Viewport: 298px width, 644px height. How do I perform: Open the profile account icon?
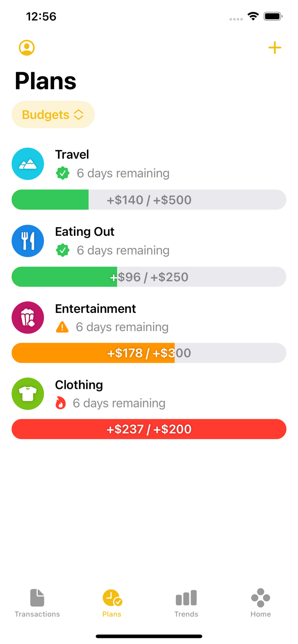pos(26,48)
